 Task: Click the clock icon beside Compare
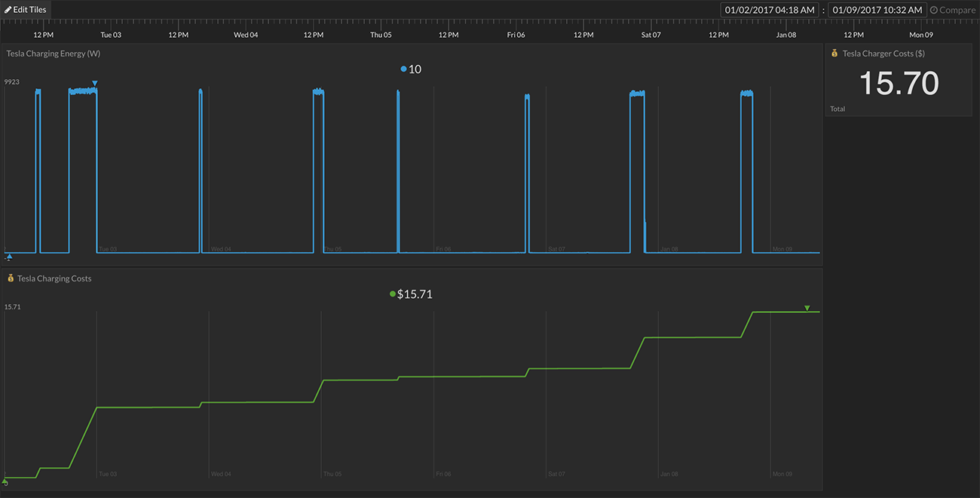point(934,10)
